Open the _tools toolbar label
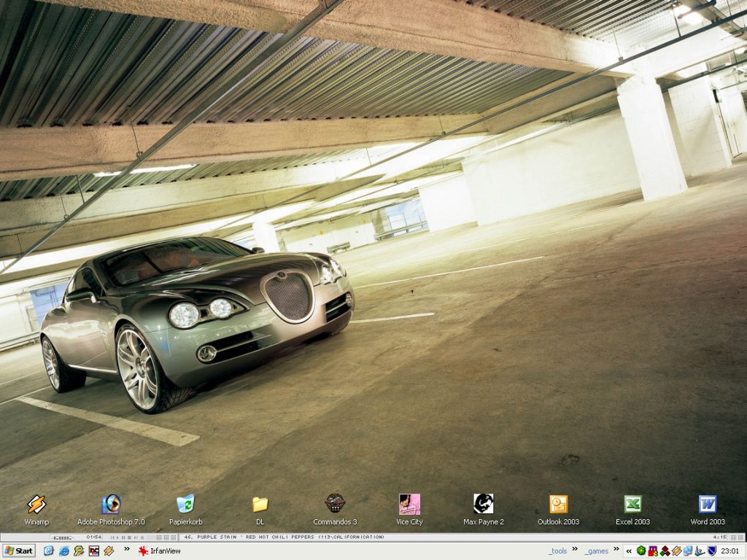Image resolution: width=747 pixels, height=560 pixels. click(558, 551)
